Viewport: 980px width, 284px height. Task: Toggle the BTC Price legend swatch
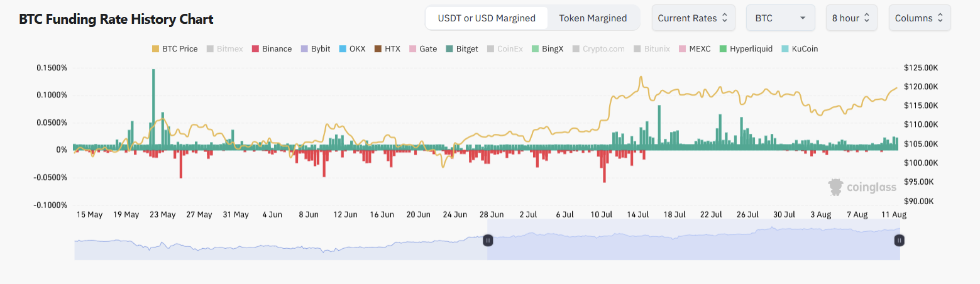[156, 49]
